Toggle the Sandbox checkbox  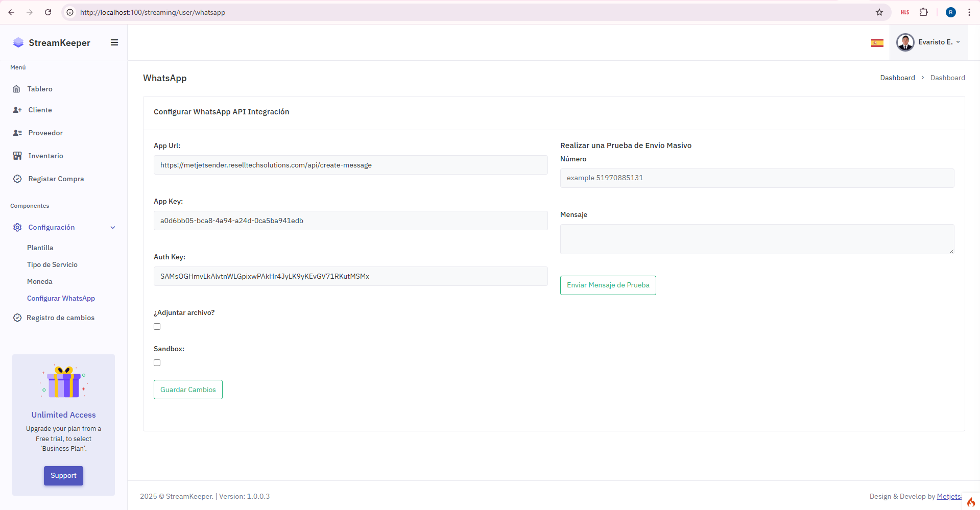157,363
